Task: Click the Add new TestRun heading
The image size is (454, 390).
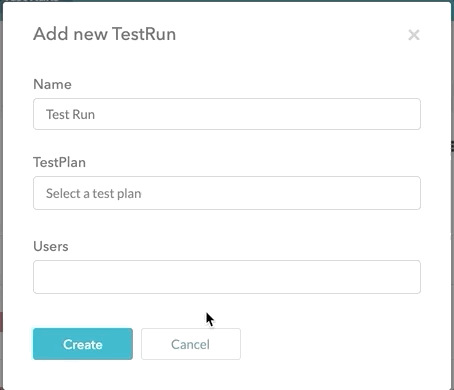Action: pyautogui.click(x=104, y=34)
